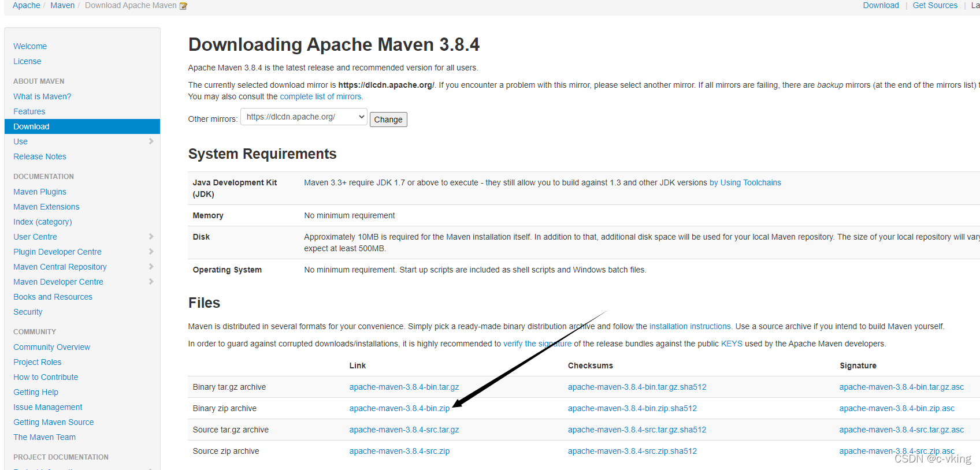Open What is Maven? page
The width and height of the screenshot is (980, 470).
tap(42, 96)
